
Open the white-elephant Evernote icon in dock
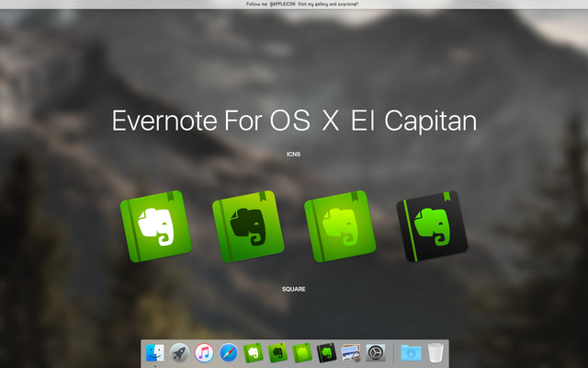tap(254, 352)
